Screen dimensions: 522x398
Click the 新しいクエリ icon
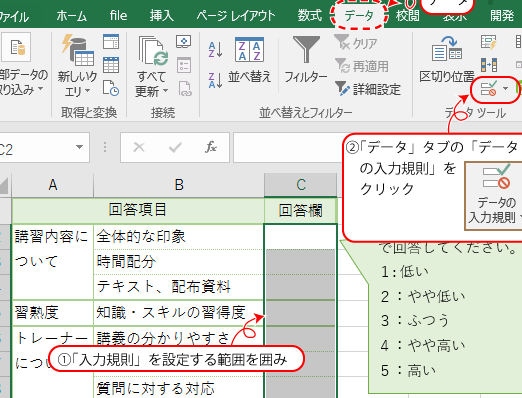pos(78,50)
